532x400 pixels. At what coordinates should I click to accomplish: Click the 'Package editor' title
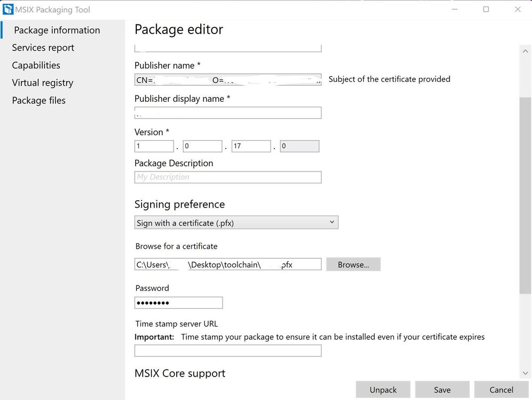[179, 29]
